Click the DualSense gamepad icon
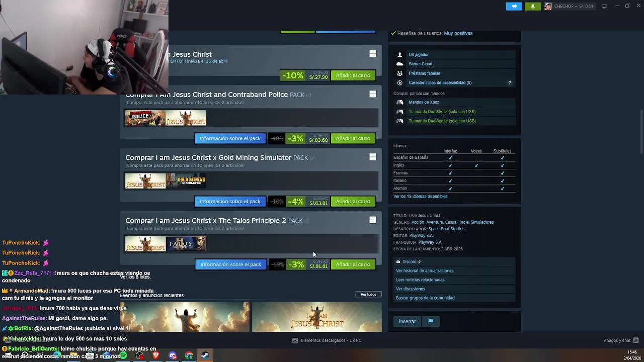Image resolution: width=644 pixels, height=362 pixels. pos(399,121)
